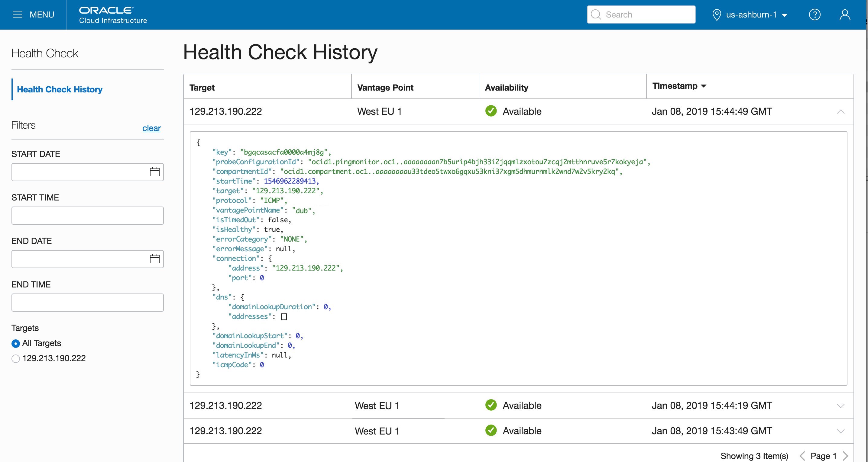Go to next page arrow
Viewport: 868px width, 462px height.
coord(845,456)
